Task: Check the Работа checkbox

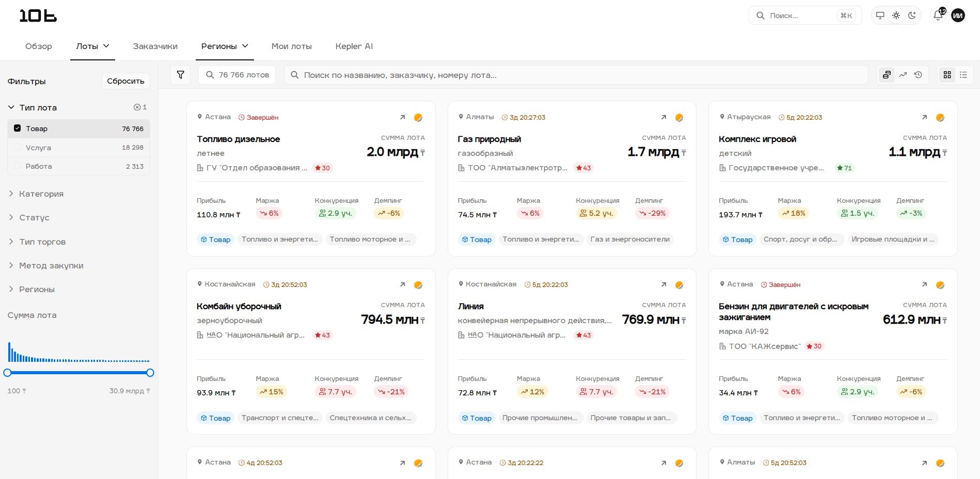Action: (17, 166)
